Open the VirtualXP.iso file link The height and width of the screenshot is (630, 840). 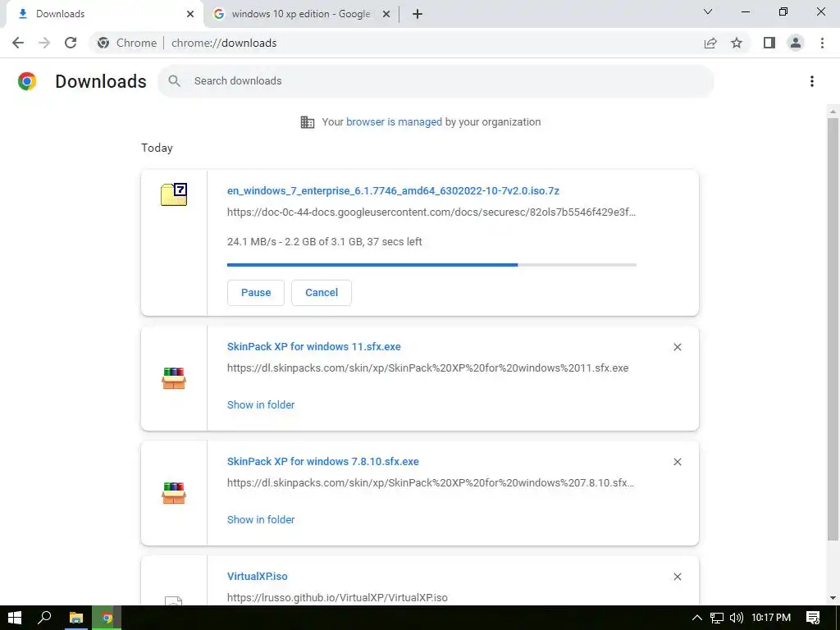click(x=257, y=576)
